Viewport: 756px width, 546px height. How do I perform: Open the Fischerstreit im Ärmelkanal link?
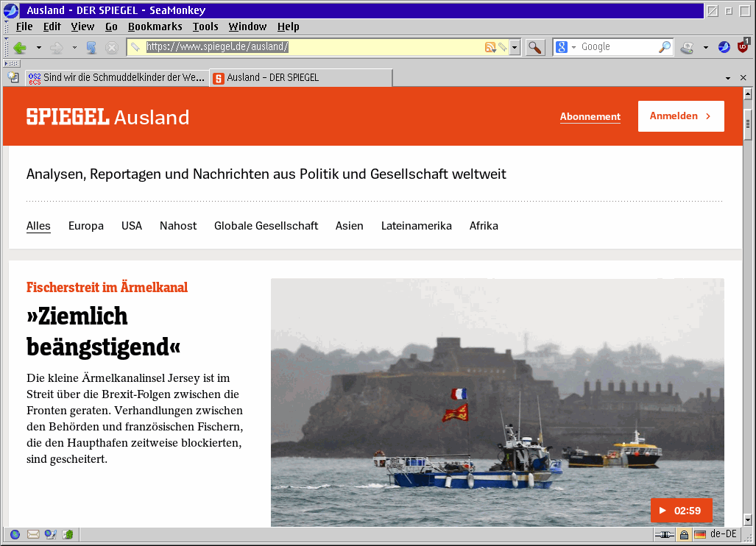coord(107,288)
